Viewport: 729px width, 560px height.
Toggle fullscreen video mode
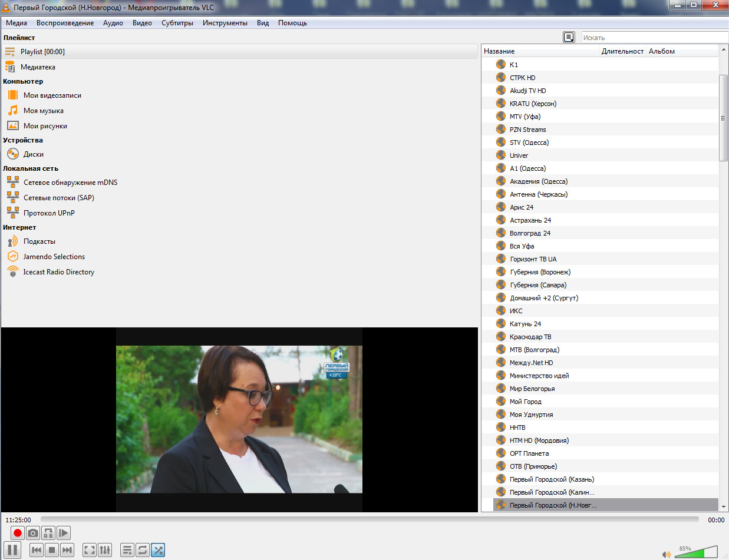point(90,550)
